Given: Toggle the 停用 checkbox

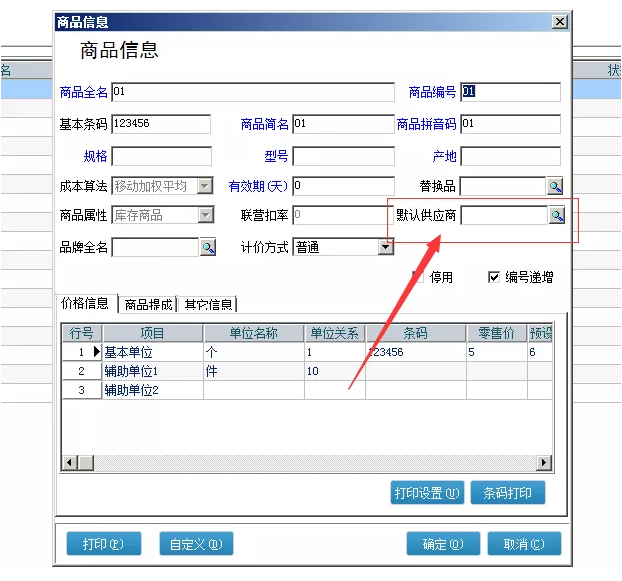Looking at the screenshot, I should tap(418, 276).
